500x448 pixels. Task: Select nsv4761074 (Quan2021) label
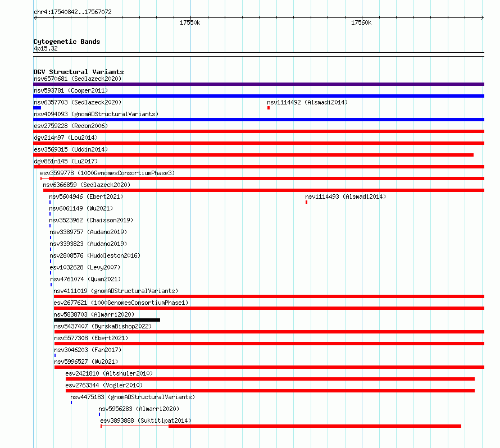[x=85, y=279]
